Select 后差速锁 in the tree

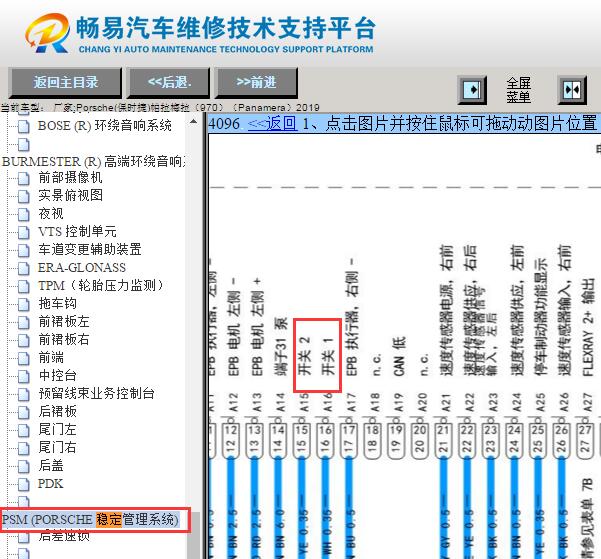pyautogui.click(x=64, y=535)
